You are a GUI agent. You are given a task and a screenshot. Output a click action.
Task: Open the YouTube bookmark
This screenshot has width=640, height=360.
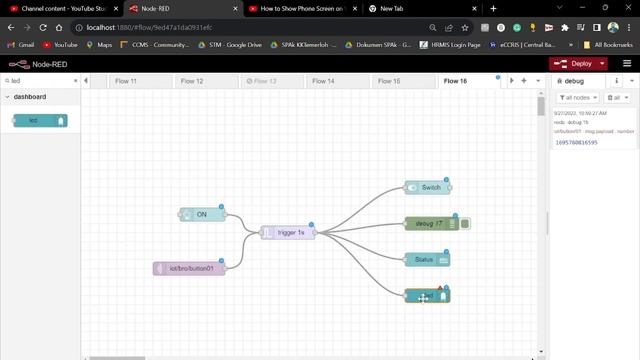click(60, 45)
